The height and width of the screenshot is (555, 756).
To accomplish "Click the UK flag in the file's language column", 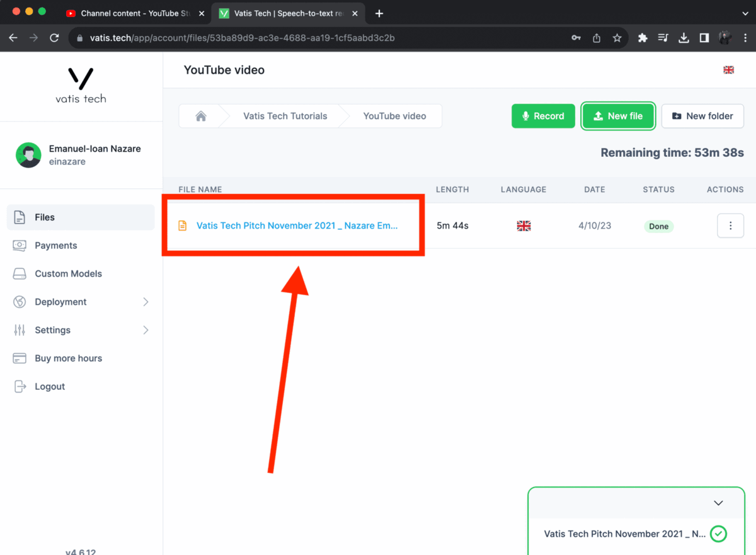I will [524, 226].
